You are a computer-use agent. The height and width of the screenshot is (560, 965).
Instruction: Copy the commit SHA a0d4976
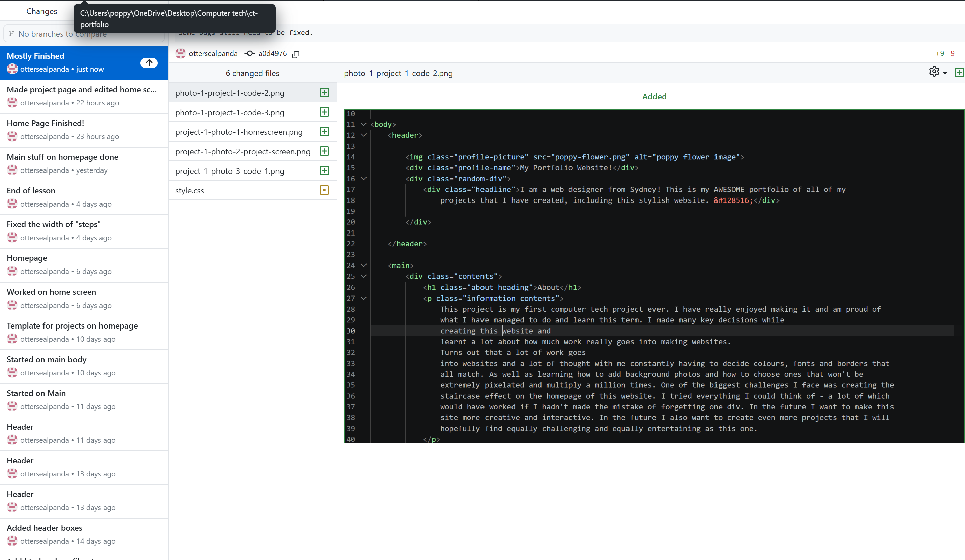296,54
